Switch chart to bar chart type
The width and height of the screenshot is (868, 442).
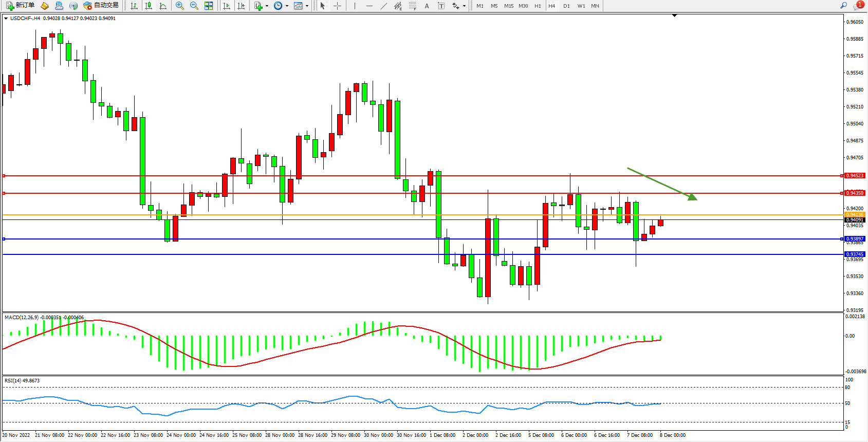click(134, 6)
